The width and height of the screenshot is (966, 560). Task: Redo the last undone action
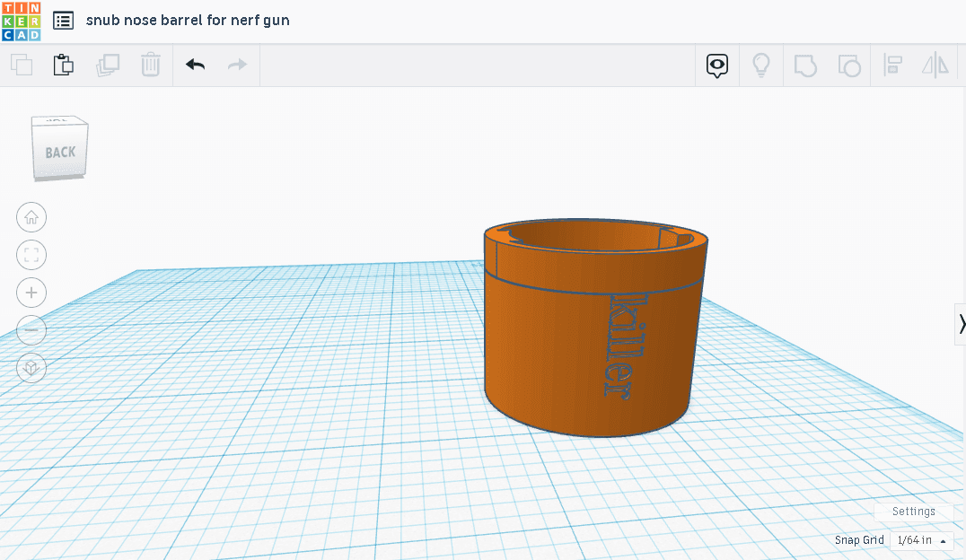237,65
